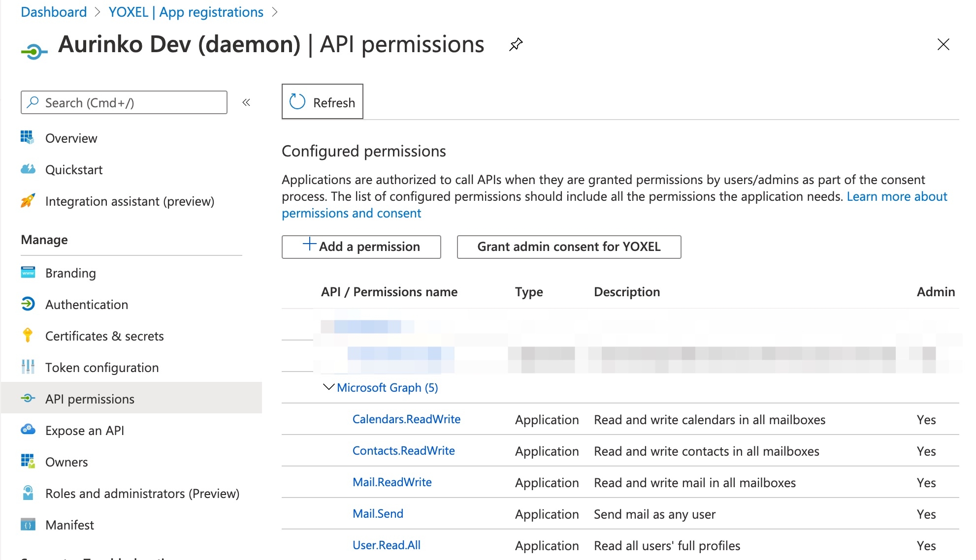Go to Authentication settings
Viewport: 976px width, 560px height.
pos(87,305)
